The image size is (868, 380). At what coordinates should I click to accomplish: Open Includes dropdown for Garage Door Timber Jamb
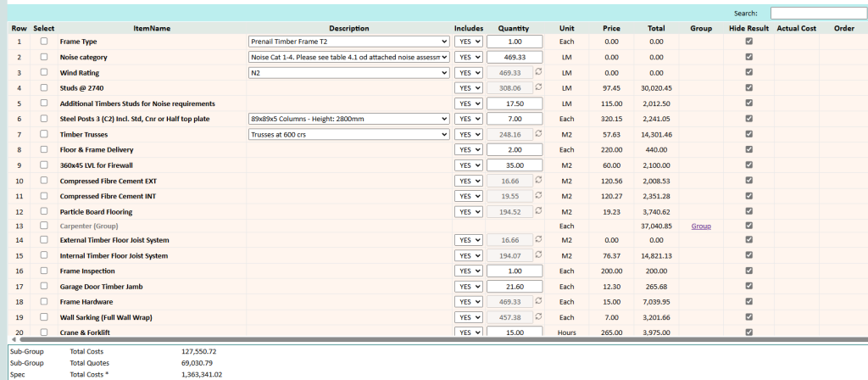[468, 287]
